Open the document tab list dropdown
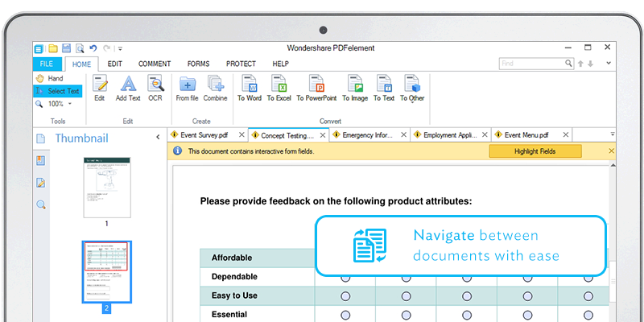644x322 pixels. coord(613,134)
